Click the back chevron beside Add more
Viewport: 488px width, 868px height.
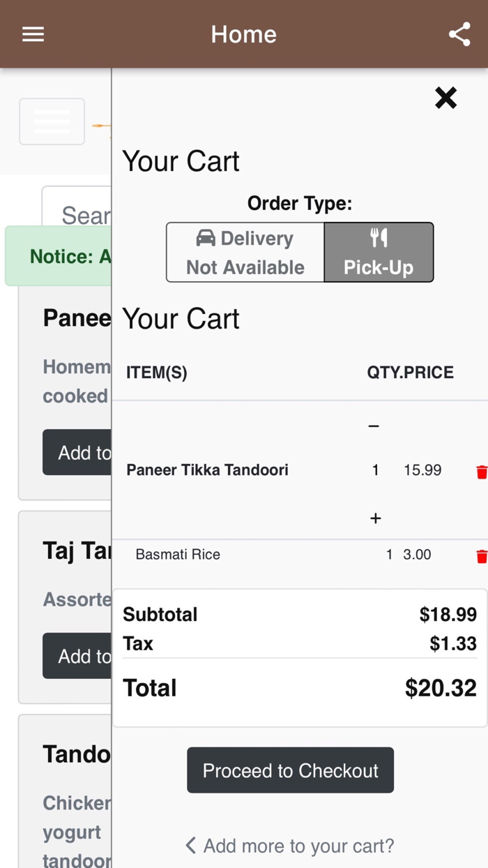click(x=190, y=846)
